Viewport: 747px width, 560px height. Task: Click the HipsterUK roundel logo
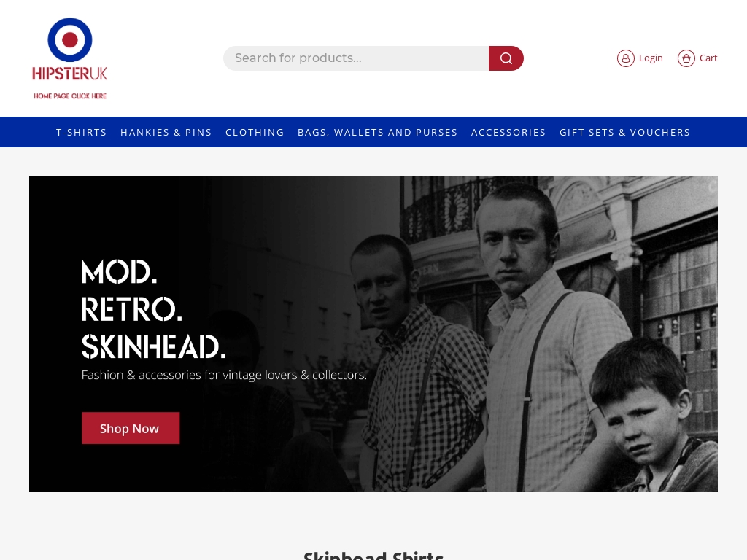(x=70, y=40)
